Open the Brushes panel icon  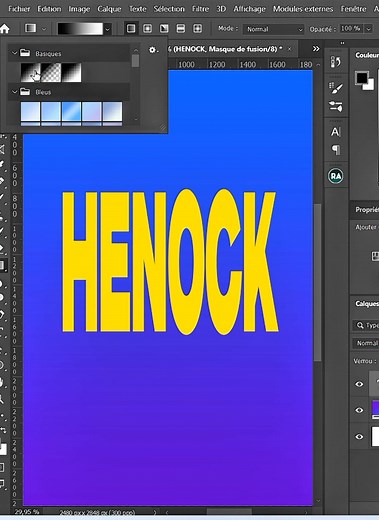point(336,88)
